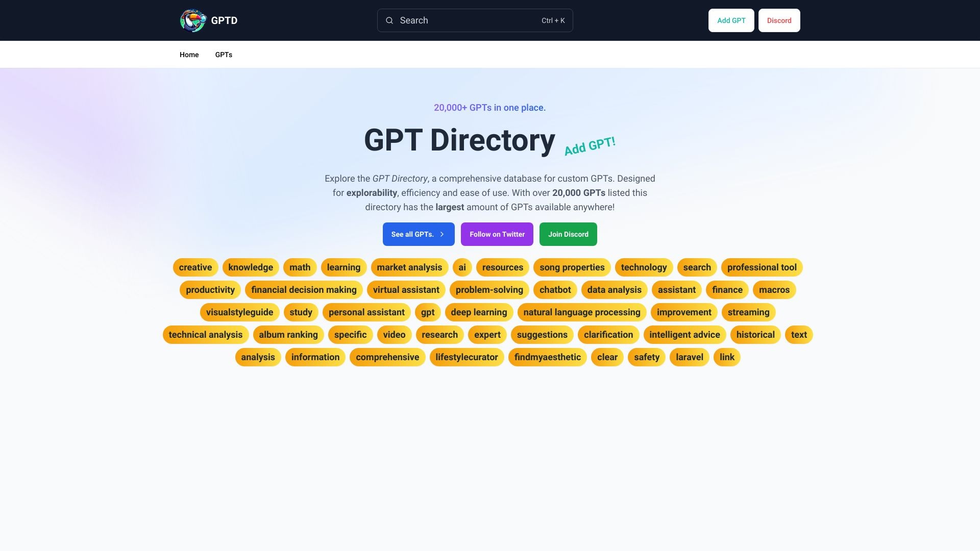Click the arrow chevron inside See all GPTs
Screen dimensions: 980x551
click(441, 234)
